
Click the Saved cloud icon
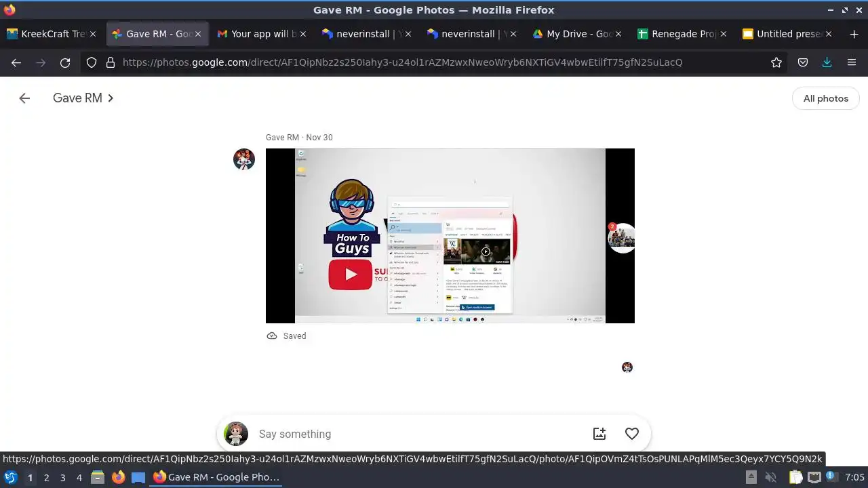pos(272,335)
